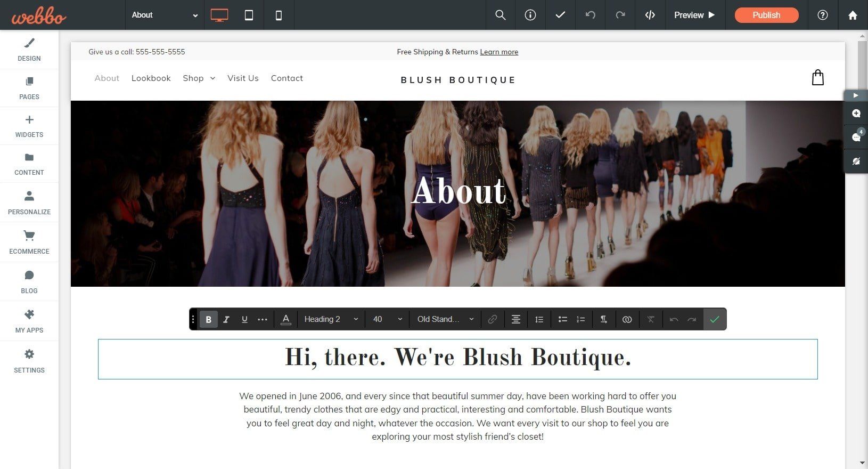The width and height of the screenshot is (868, 469).
Task: Expand the Old Standard font dropdown
Action: click(445, 319)
